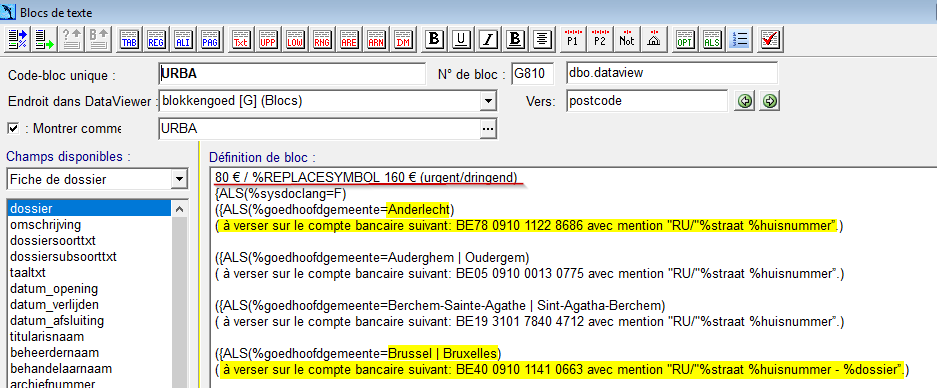Screen dimensions: 937x388
Task: Click the REG toolbar icon
Action: coord(156,39)
